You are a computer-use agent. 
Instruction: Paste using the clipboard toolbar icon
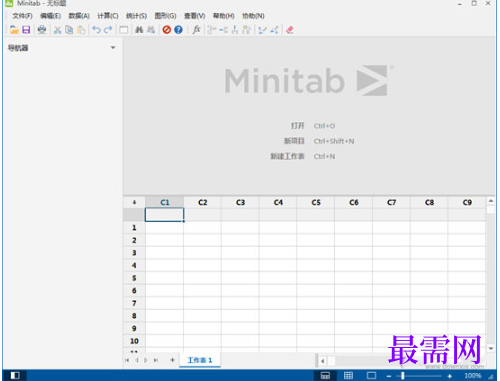(81, 30)
